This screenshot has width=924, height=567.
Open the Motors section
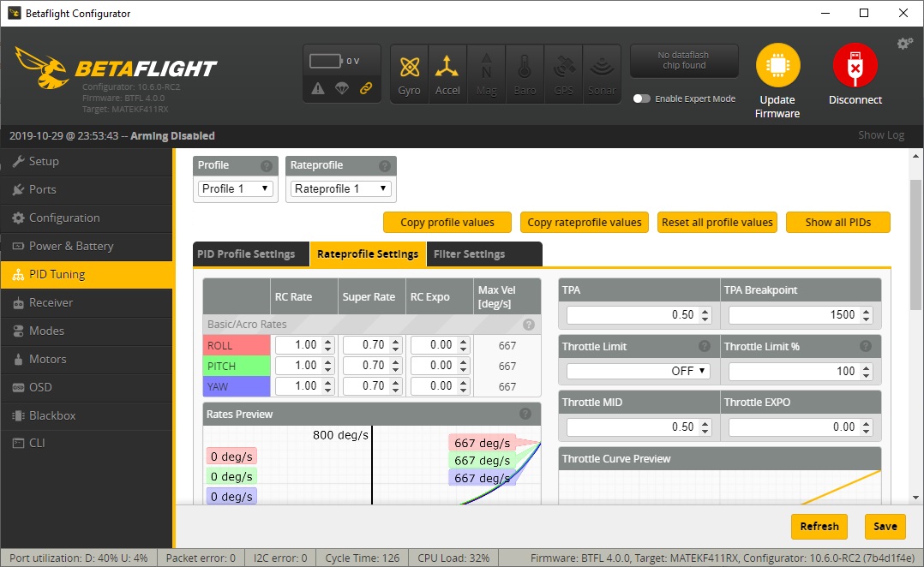87,359
